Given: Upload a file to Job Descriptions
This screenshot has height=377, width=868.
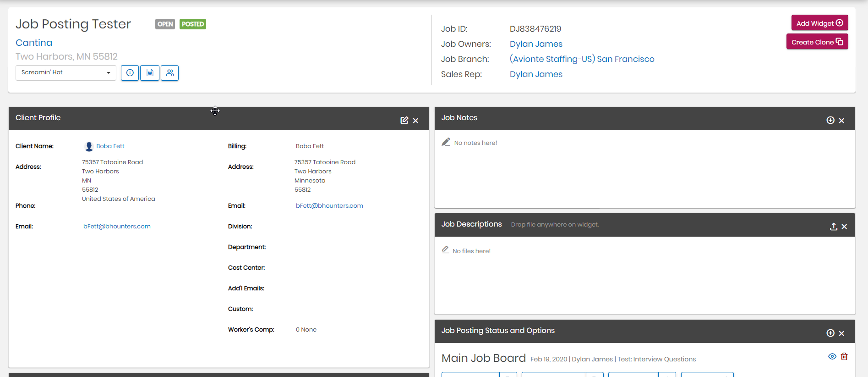Looking at the screenshot, I should click(x=833, y=227).
